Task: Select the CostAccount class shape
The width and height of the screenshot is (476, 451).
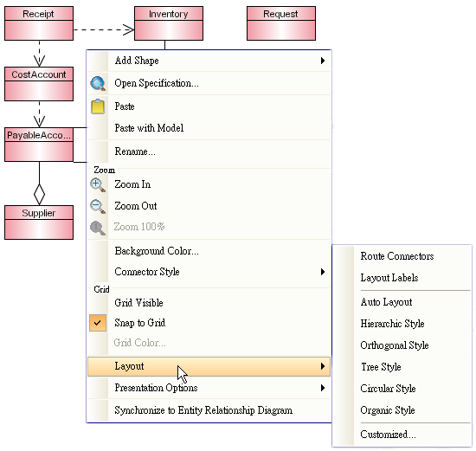Action: click(39, 84)
